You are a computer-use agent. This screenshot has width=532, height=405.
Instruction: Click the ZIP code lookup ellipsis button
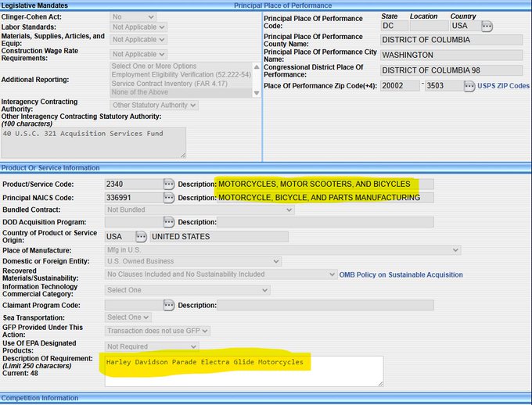click(x=469, y=85)
